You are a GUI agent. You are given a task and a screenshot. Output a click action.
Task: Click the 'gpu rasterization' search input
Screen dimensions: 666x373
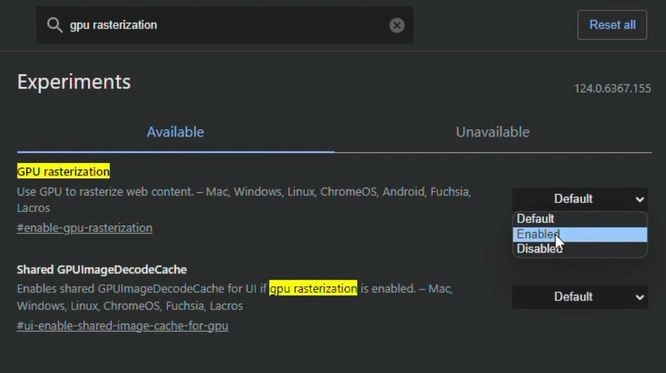pos(225,25)
